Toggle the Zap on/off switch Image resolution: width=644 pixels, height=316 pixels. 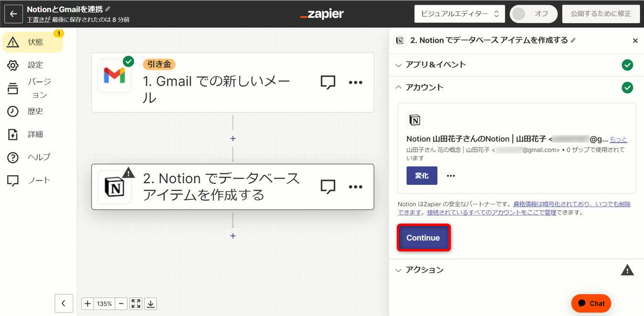coord(533,14)
